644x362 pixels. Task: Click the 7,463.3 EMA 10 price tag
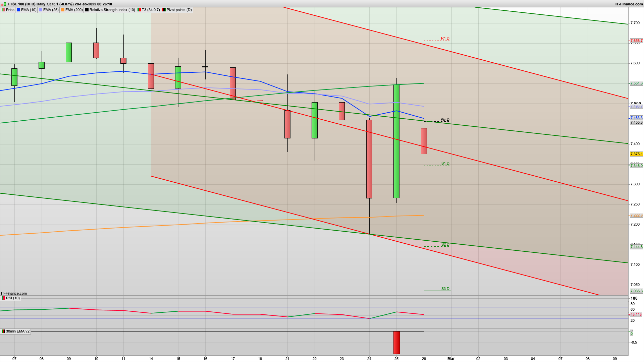(636, 118)
